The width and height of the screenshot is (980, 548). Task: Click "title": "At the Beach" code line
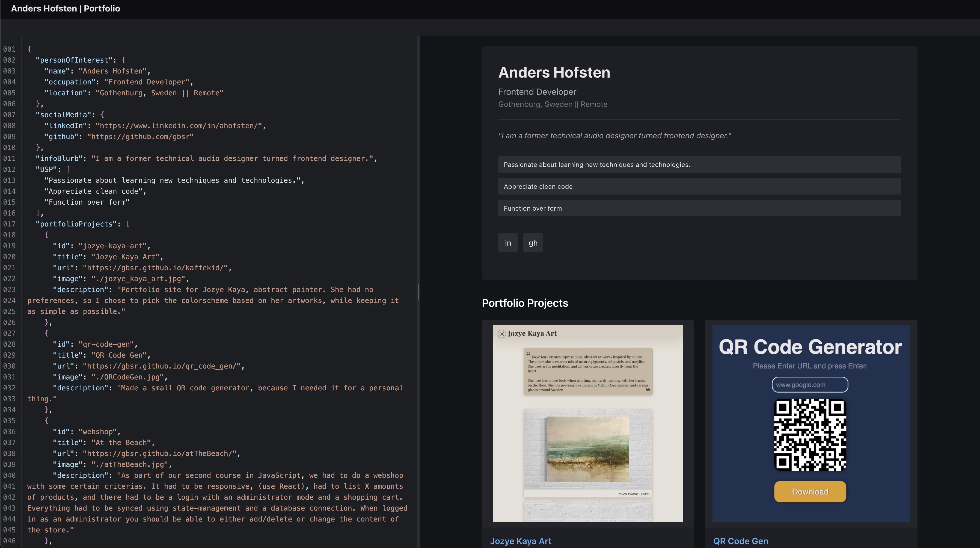pyautogui.click(x=104, y=443)
